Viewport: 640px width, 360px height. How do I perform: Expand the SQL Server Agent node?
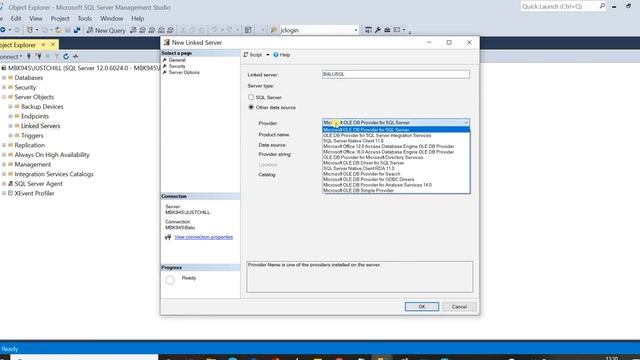(x=4, y=184)
